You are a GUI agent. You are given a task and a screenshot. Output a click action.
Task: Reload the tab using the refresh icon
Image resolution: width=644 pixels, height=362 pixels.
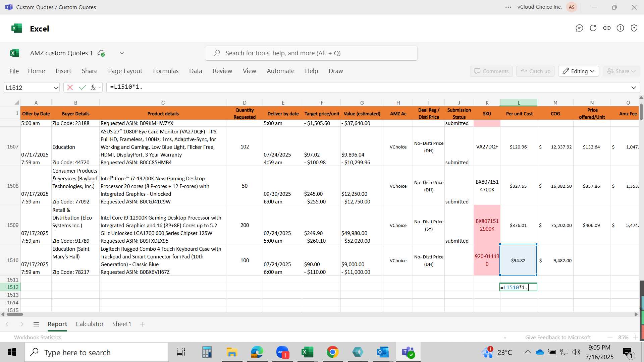click(x=593, y=28)
